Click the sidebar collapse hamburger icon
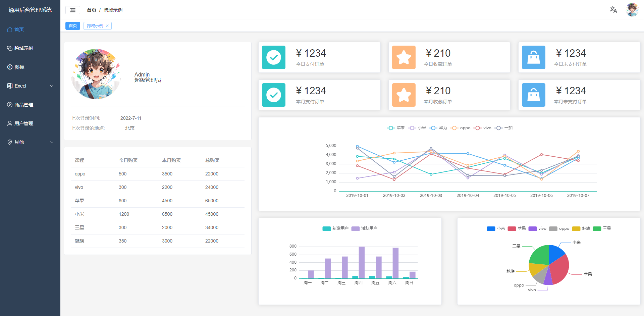This screenshot has width=644, height=316. tap(73, 10)
